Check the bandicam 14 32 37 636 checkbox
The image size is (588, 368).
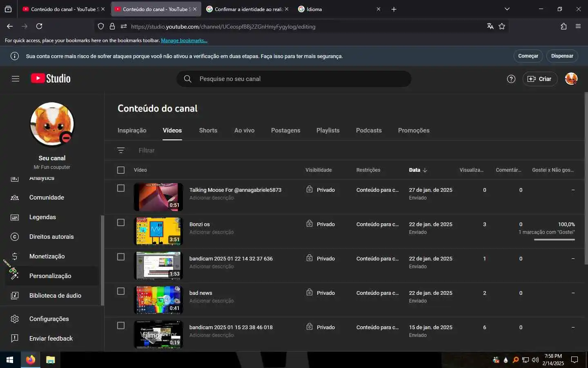coord(121,257)
